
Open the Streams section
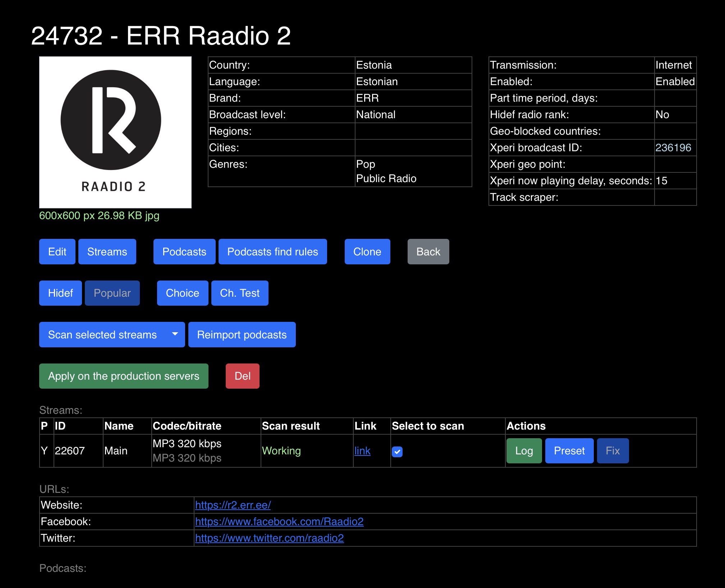pos(107,251)
